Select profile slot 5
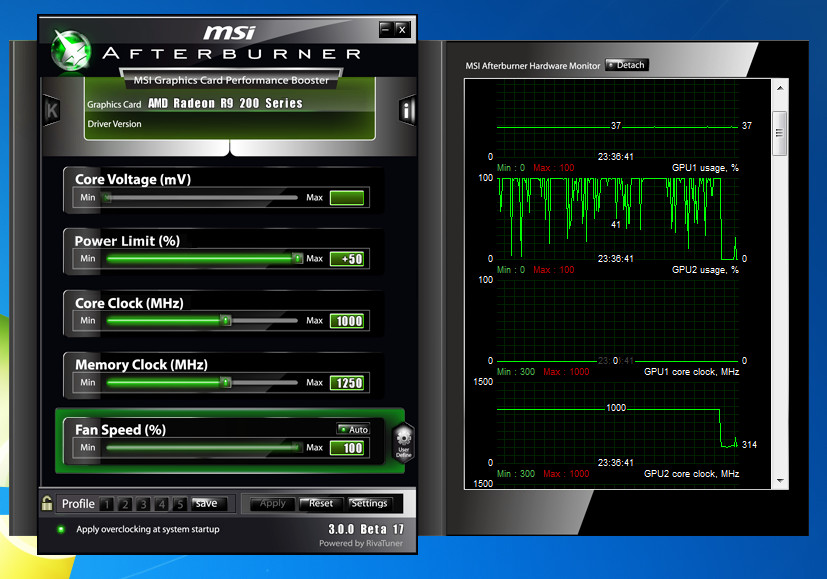Screen dimensions: 827x579 pos(179,504)
